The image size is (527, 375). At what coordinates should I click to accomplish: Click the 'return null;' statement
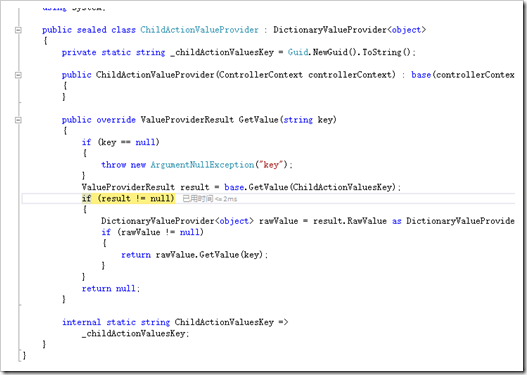[111, 289]
